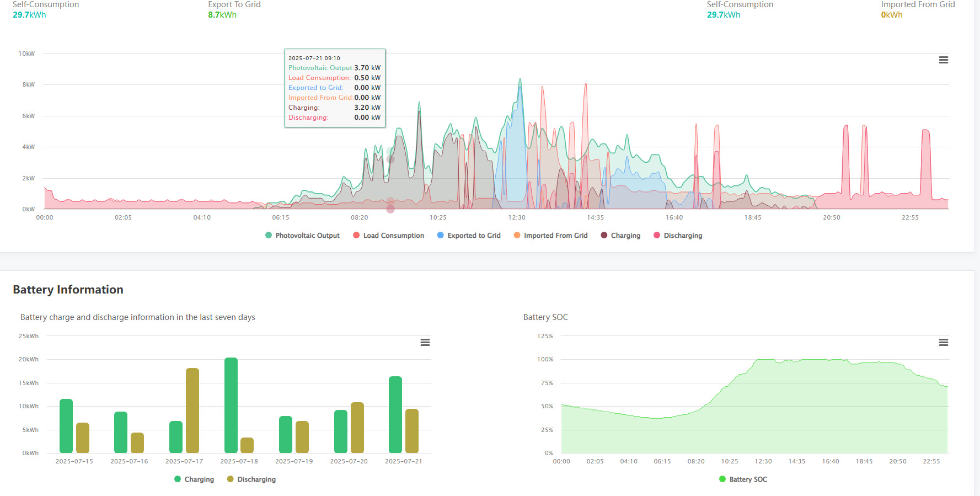Screen dimensions: 980x496
Task: Toggle Imported From Grid legend item
Action: [x=555, y=236]
